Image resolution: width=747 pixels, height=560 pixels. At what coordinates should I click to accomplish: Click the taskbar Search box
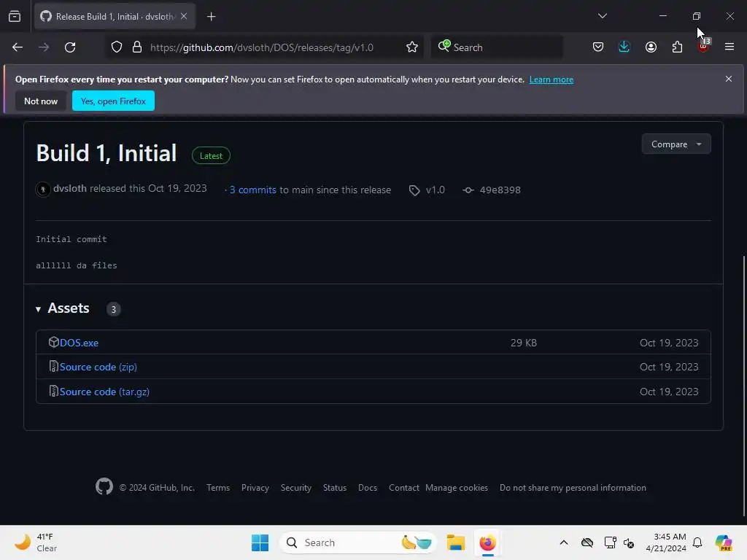pyautogui.click(x=357, y=542)
